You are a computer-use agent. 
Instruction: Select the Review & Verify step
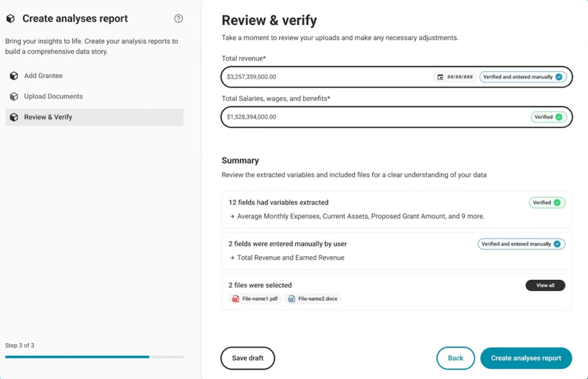click(x=94, y=117)
